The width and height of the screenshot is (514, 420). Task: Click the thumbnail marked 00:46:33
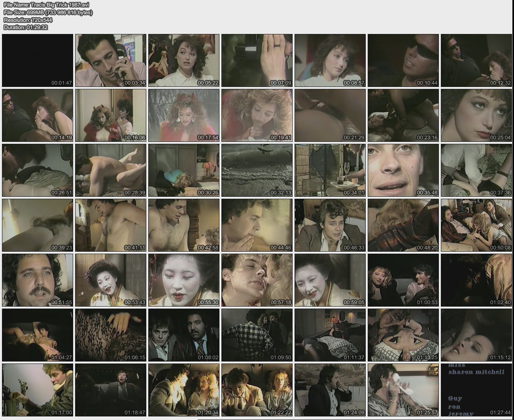click(330, 225)
